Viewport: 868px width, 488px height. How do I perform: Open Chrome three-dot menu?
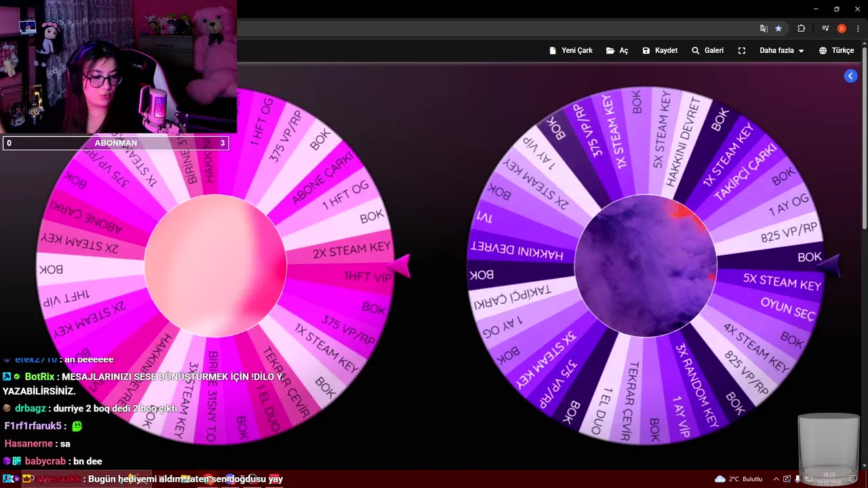click(858, 28)
